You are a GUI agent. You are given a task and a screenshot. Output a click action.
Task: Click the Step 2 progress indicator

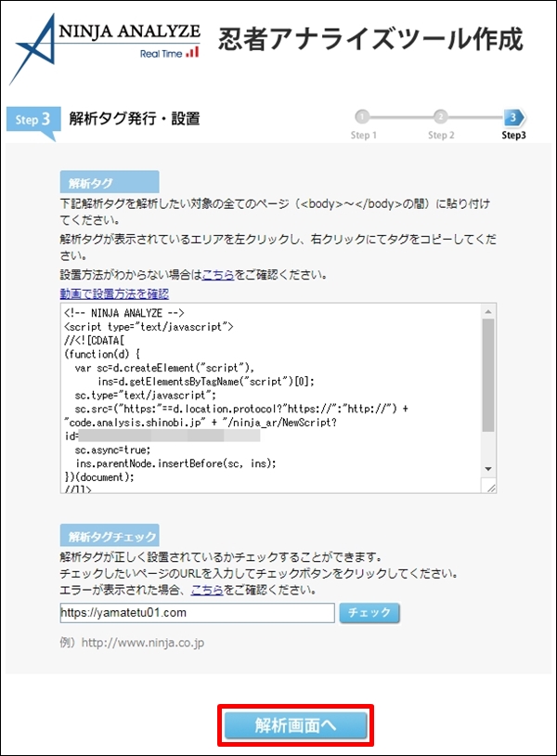[440, 124]
